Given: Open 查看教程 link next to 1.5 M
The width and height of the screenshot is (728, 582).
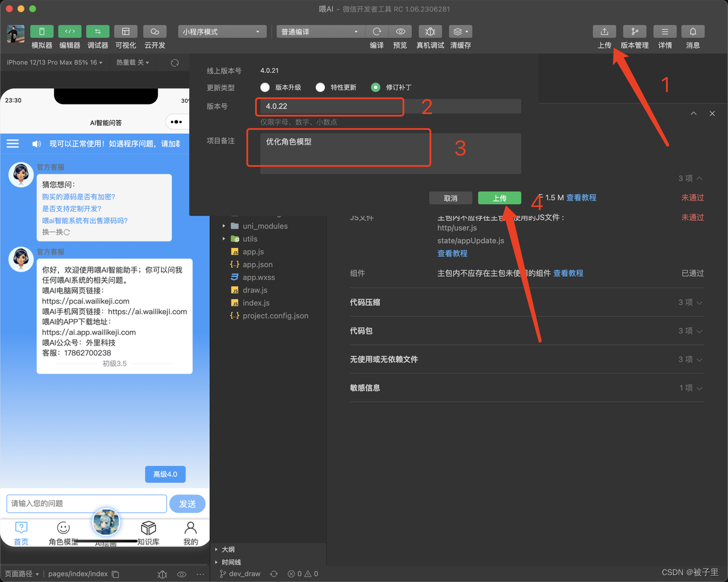Looking at the screenshot, I should [581, 197].
